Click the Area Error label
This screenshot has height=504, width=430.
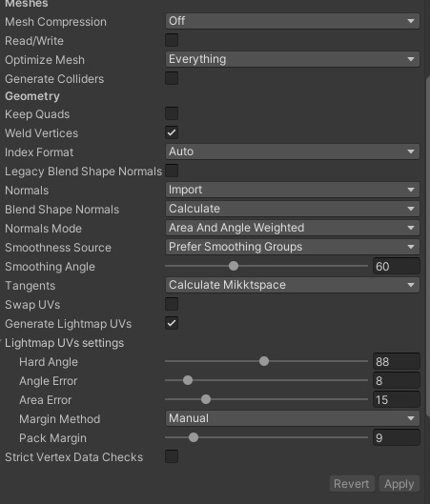coord(46,400)
